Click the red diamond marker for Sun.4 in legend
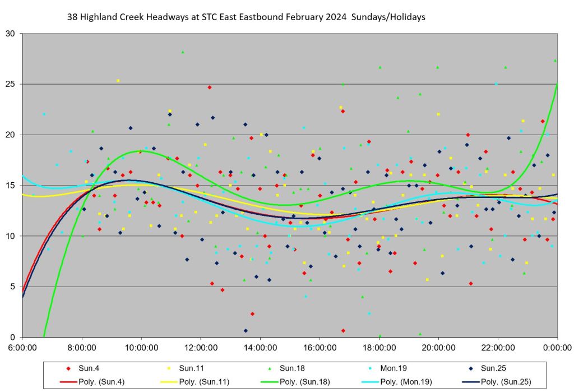This screenshot has height=392, width=574. 68,368
